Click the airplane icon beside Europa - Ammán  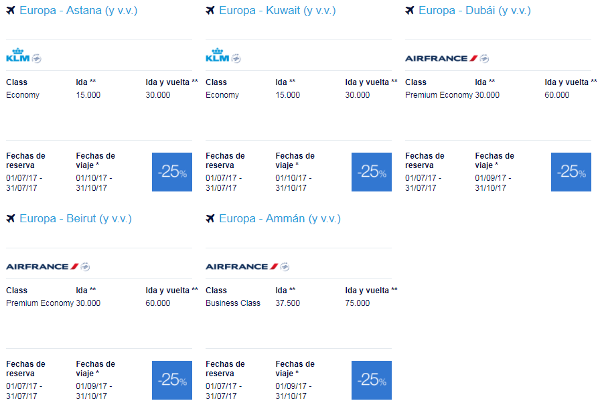pos(210,218)
